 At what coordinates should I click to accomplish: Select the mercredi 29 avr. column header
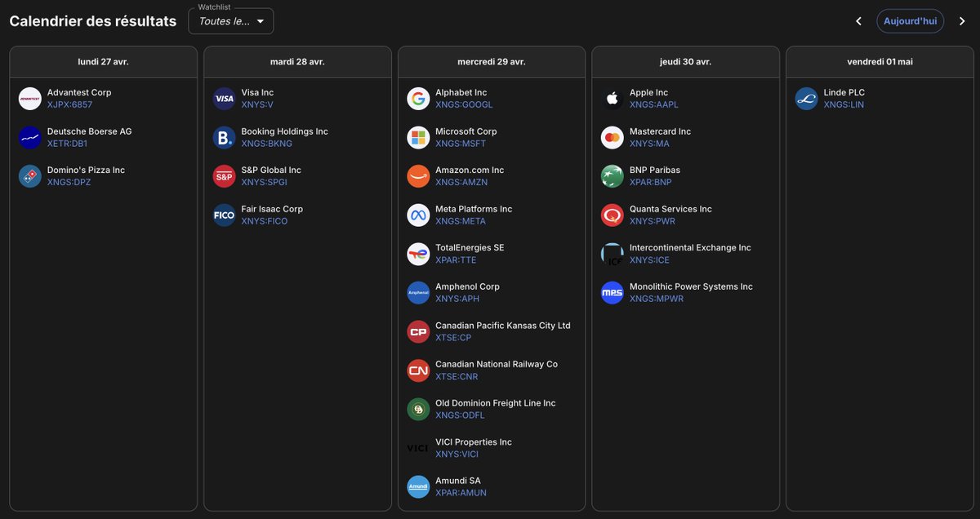(x=492, y=62)
